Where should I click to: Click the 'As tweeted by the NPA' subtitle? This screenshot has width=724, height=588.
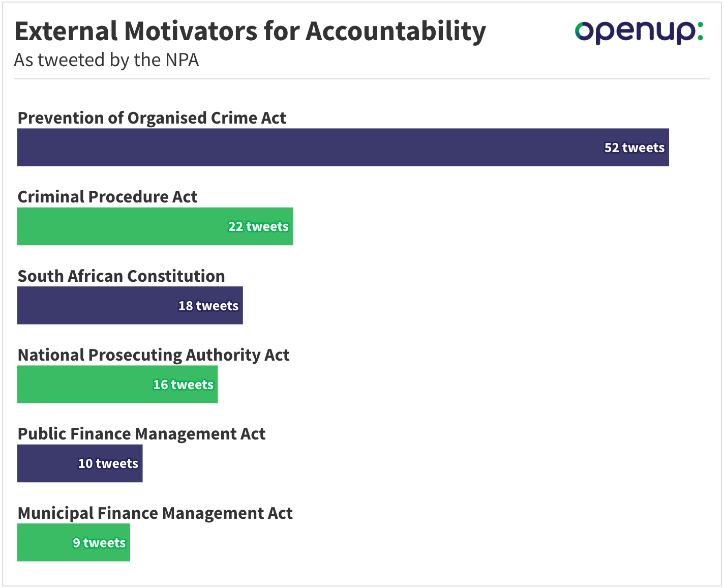106,60
